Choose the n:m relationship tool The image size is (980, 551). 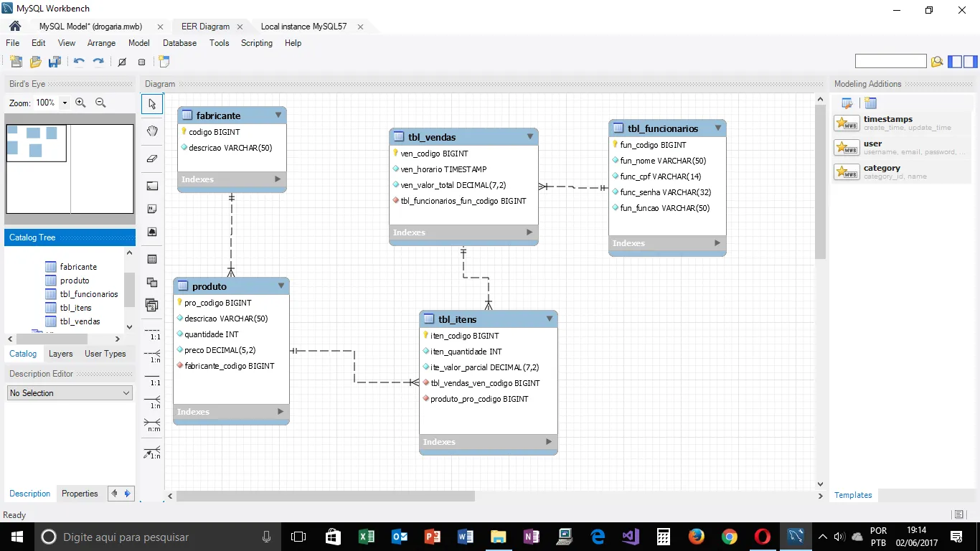(x=153, y=424)
